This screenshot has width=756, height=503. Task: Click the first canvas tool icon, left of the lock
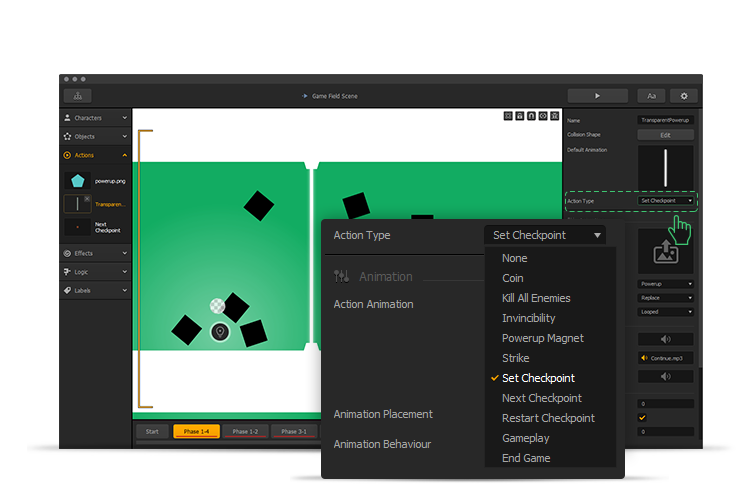coord(508,116)
